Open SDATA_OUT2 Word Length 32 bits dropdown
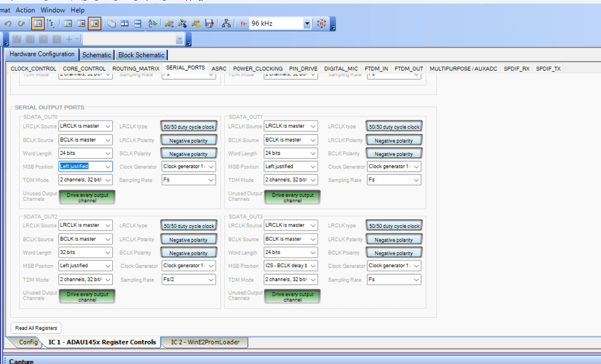This screenshot has height=364, width=601. tap(86, 253)
